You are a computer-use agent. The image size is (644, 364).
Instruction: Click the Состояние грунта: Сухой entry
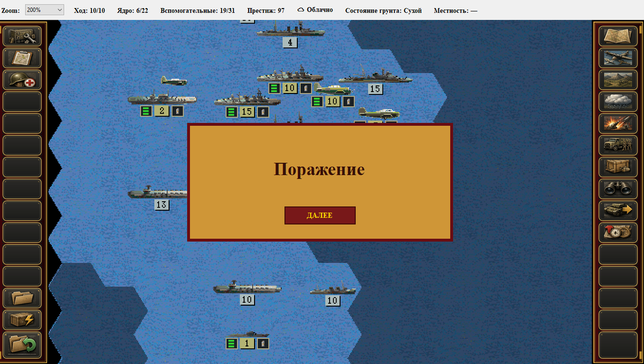tap(383, 10)
